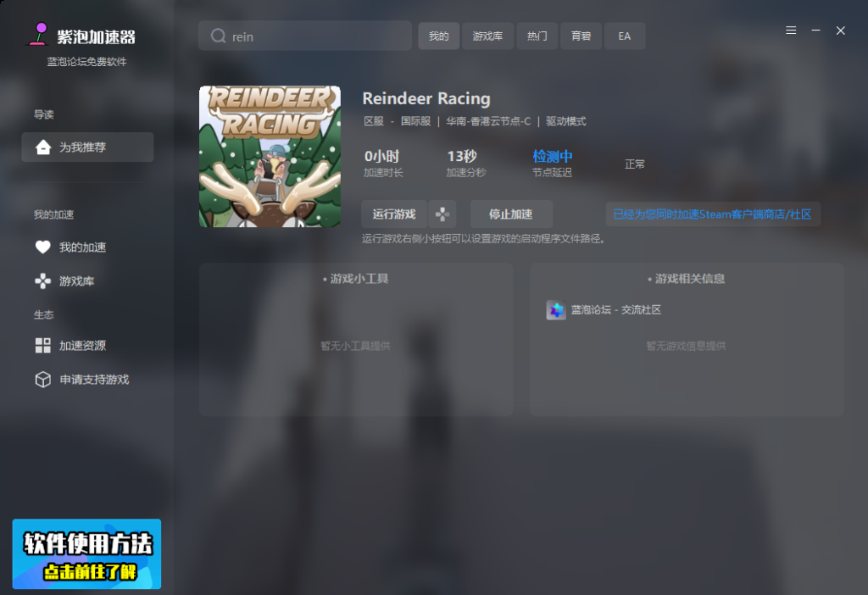Focus the search field containing "rein"

(x=305, y=36)
